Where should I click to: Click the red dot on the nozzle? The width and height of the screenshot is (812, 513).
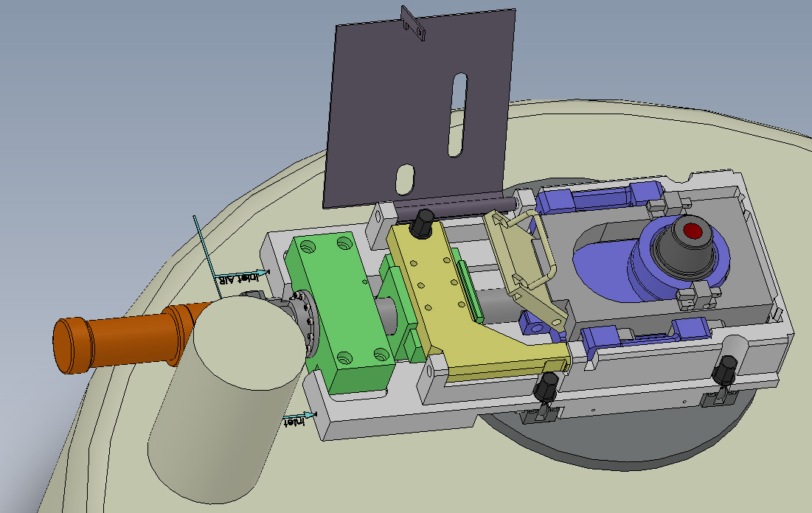click(x=693, y=231)
